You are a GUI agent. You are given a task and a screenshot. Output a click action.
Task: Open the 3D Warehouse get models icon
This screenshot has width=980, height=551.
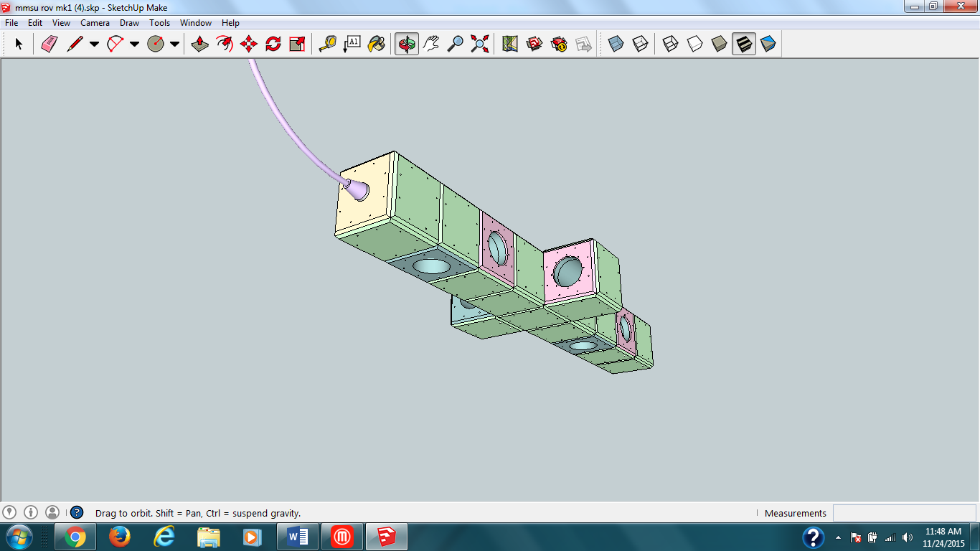(x=534, y=44)
